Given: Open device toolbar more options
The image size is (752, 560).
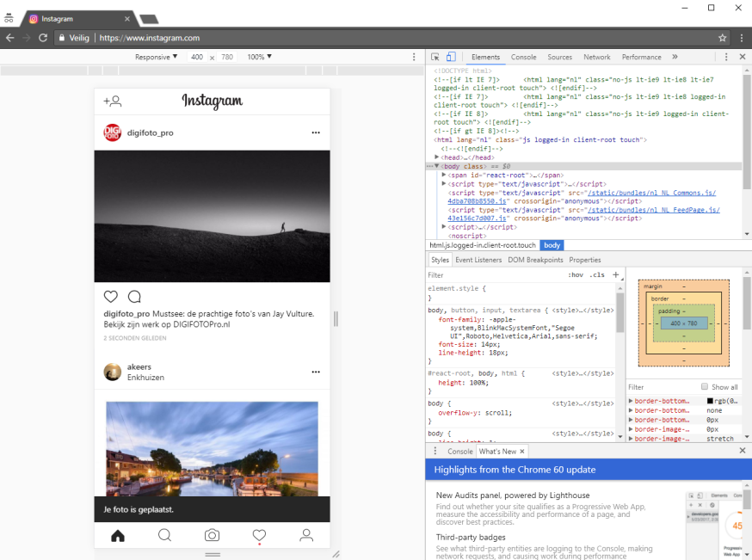Looking at the screenshot, I should [415, 57].
